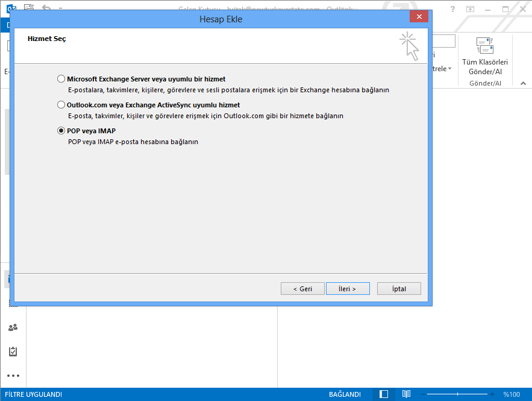Switch to normal view in status bar

[384, 394]
